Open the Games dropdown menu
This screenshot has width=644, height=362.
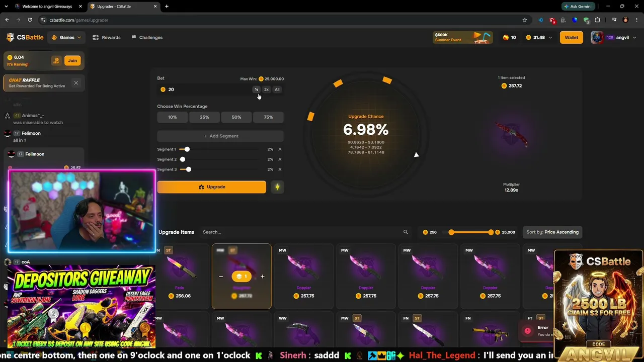tap(67, 37)
